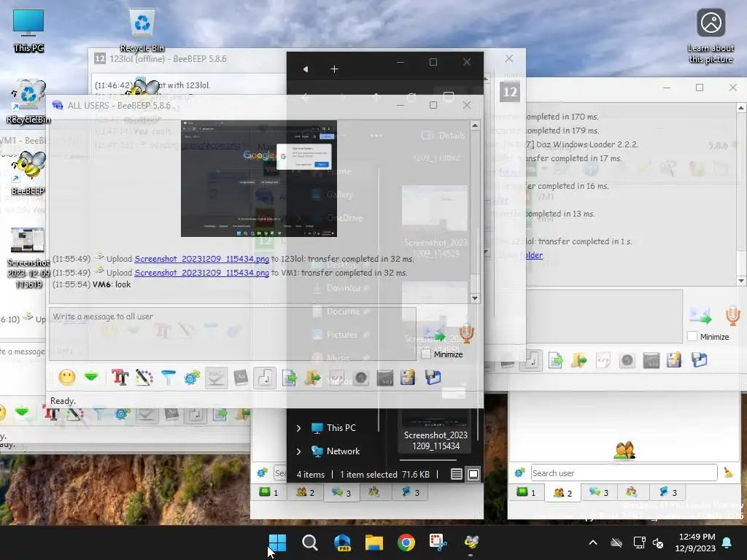Click send message button in rightmost chat window
Screen dimensions: 747x560
pyautogui.click(x=700, y=316)
